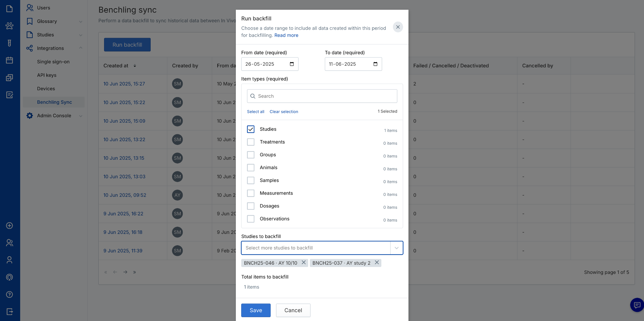
Task: Open the support headset icon
Action: point(9,277)
